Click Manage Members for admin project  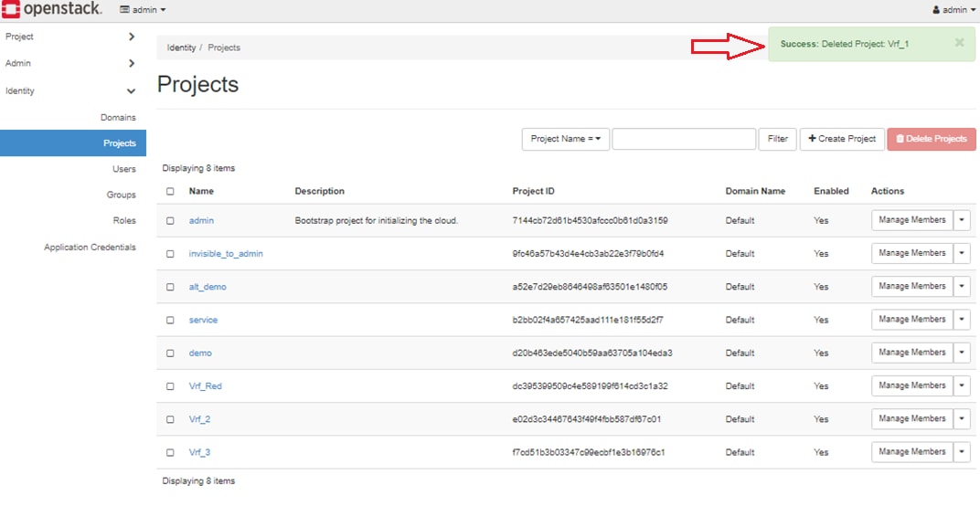click(911, 220)
